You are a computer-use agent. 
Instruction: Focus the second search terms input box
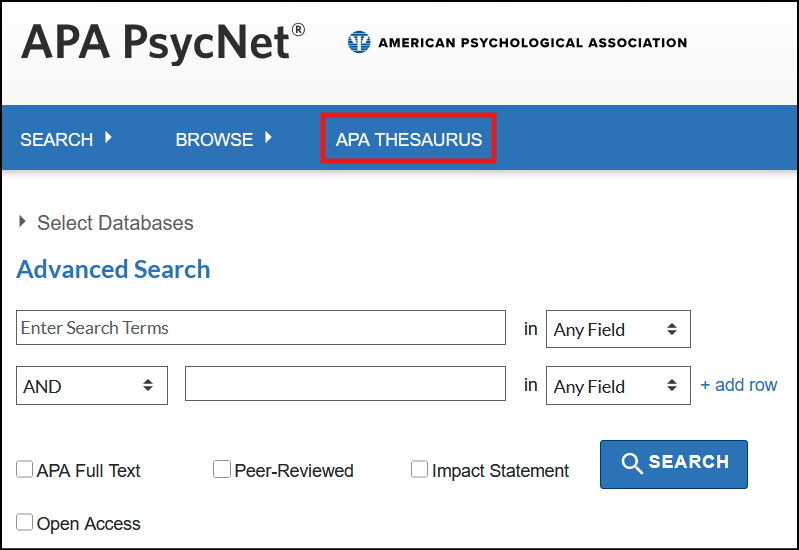tap(345, 384)
